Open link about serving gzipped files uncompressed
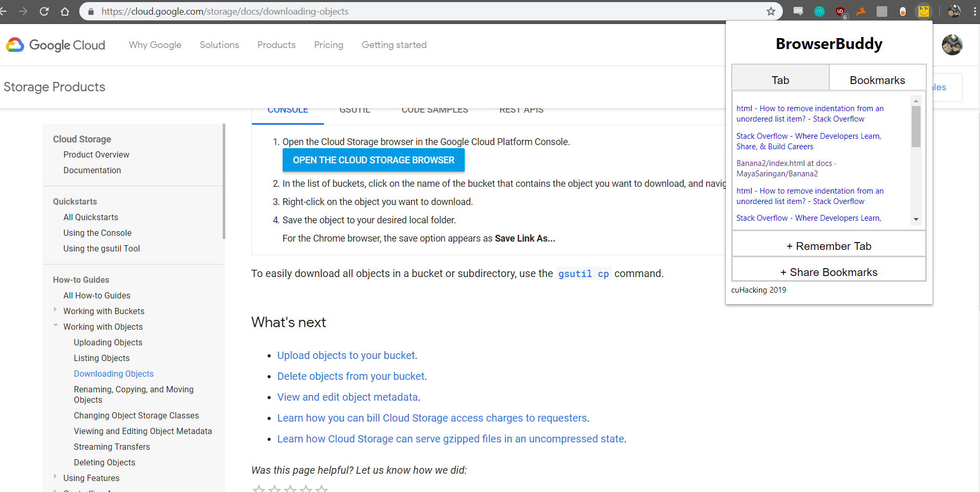The height and width of the screenshot is (492, 980). tap(451, 439)
